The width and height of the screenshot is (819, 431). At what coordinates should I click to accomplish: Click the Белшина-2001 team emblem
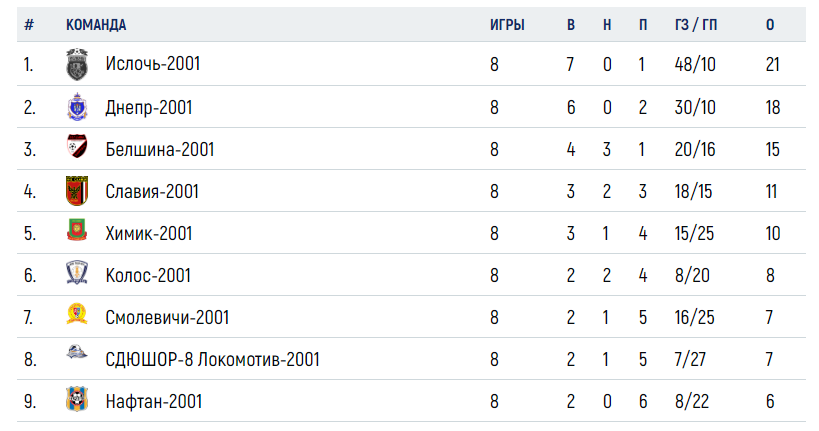[77, 147]
